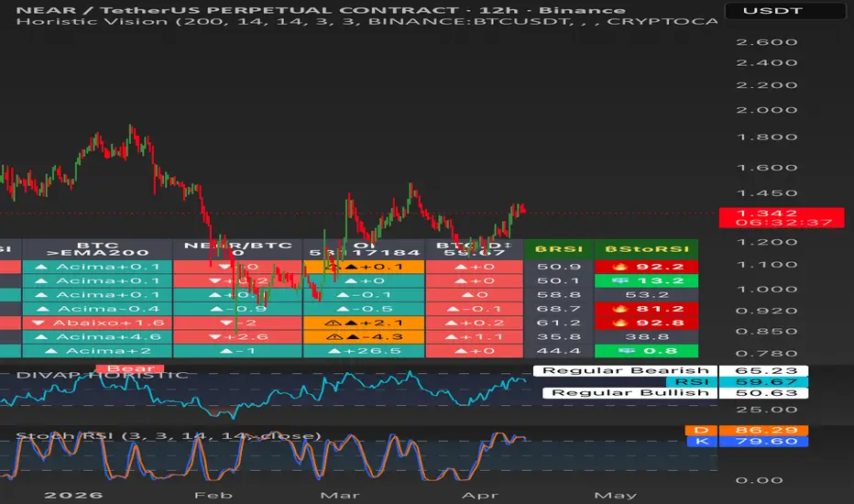Click the orange D label
This screenshot has height=504, width=854.
point(702,431)
